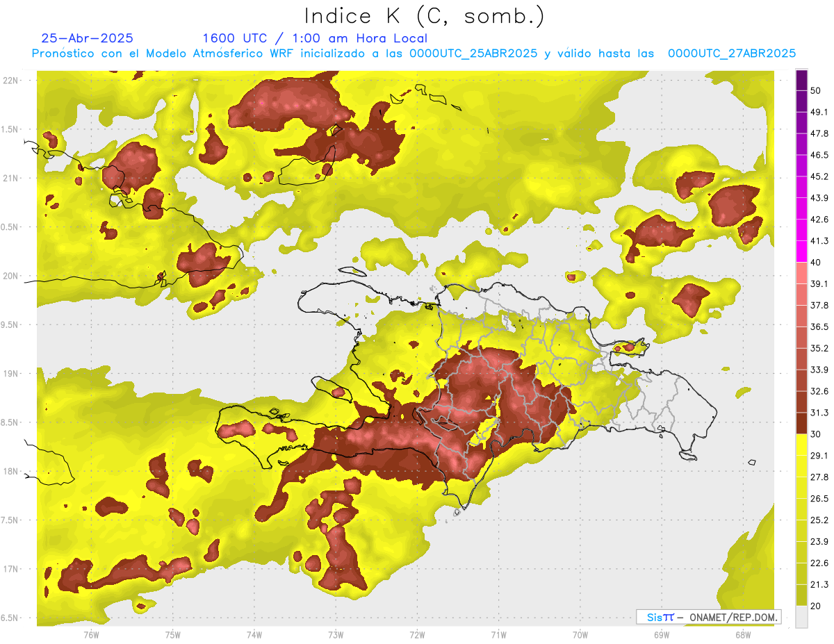Viewport: 834px width, 644px height.
Task: Click the colorbar value "21.3"
Action: point(820,585)
